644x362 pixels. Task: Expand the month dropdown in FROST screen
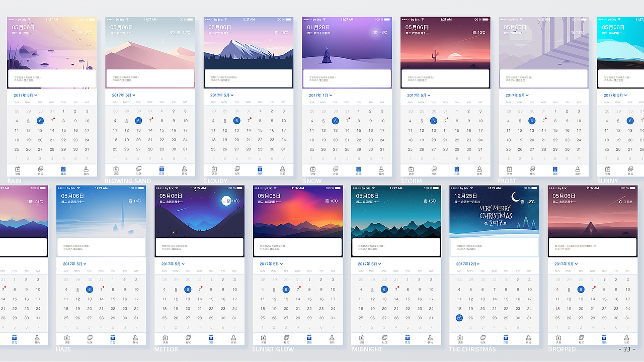click(x=518, y=95)
